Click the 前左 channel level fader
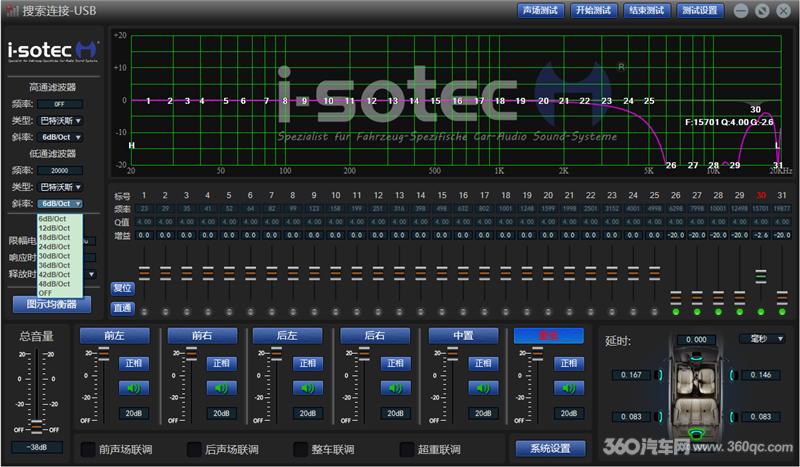800x467 pixels. click(104, 353)
